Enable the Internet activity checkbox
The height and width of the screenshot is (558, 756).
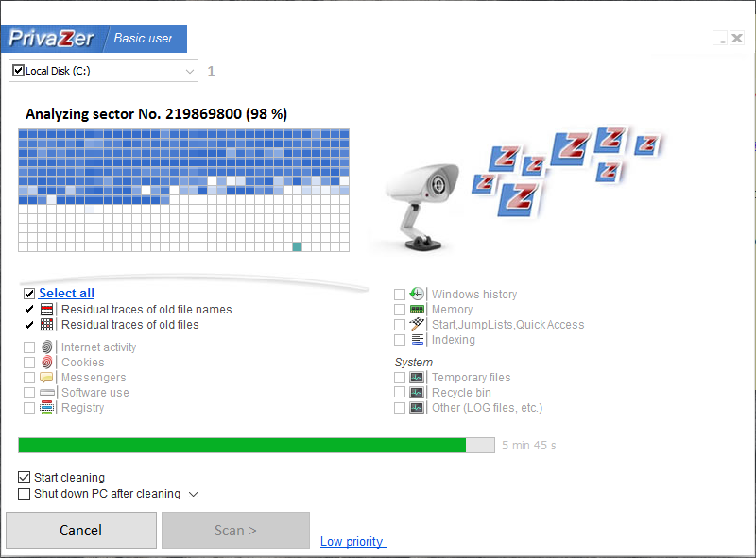click(29, 347)
